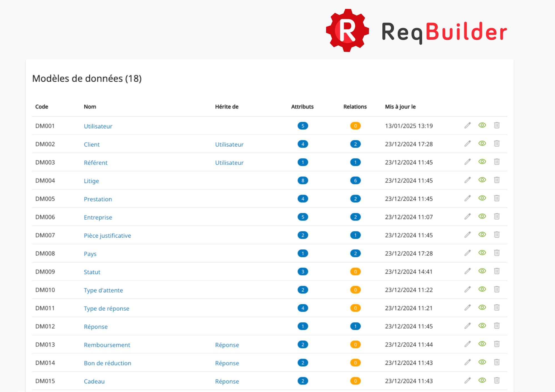The image size is (555, 392).
Task: Open the Pièce justificative link
Action: tap(107, 236)
